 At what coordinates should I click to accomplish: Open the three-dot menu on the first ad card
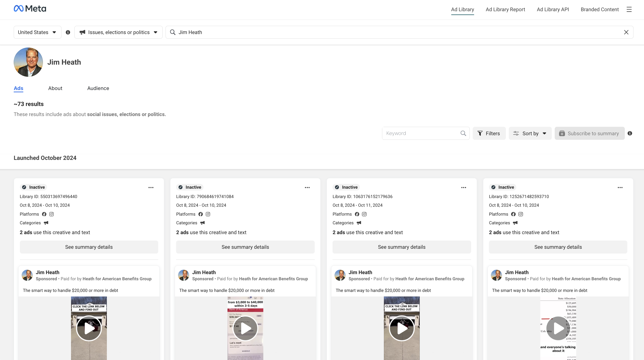151,188
